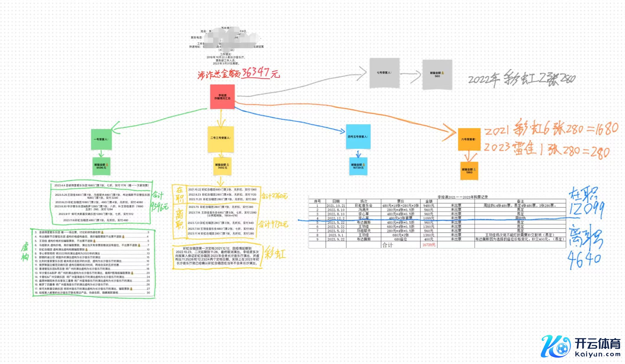Click the orange 1960 amount note

pyautogui.click(x=469, y=171)
